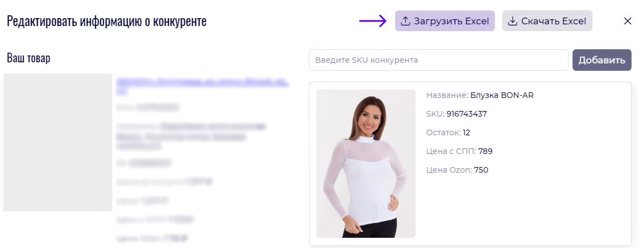
Task: Click the download arrow icon in Скачать Excel
Action: pyautogui.click(x=512, y=21)
